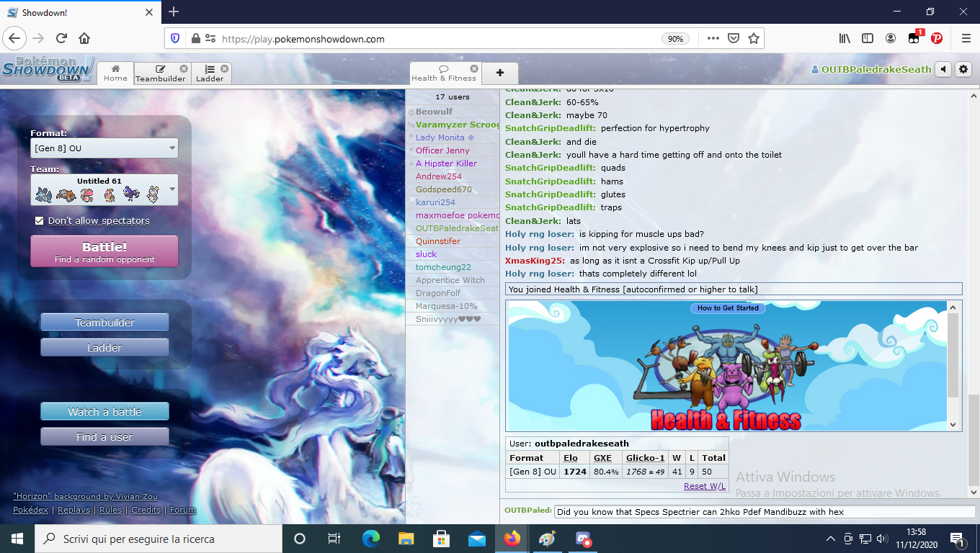Open extension with red notification badge

pyautogui.click(x=914, y=37)
